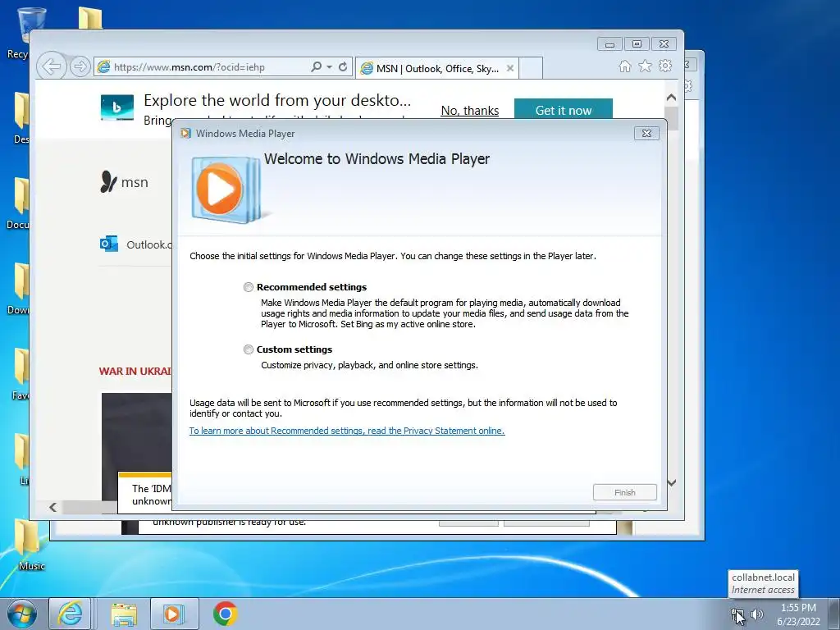840x630 pixels.
Task: Click left arrow of IE horizontal scrollbar
Action: pyautogui.click(x=52, y=507)
